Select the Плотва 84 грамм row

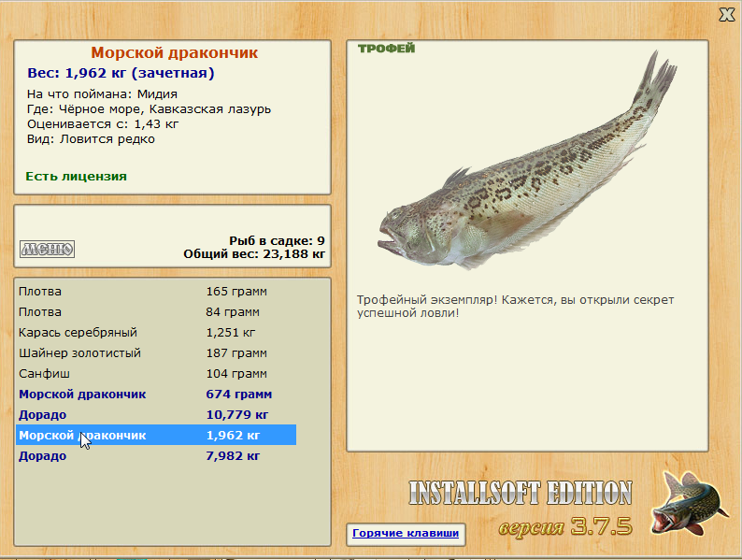(x=156, y=312)
